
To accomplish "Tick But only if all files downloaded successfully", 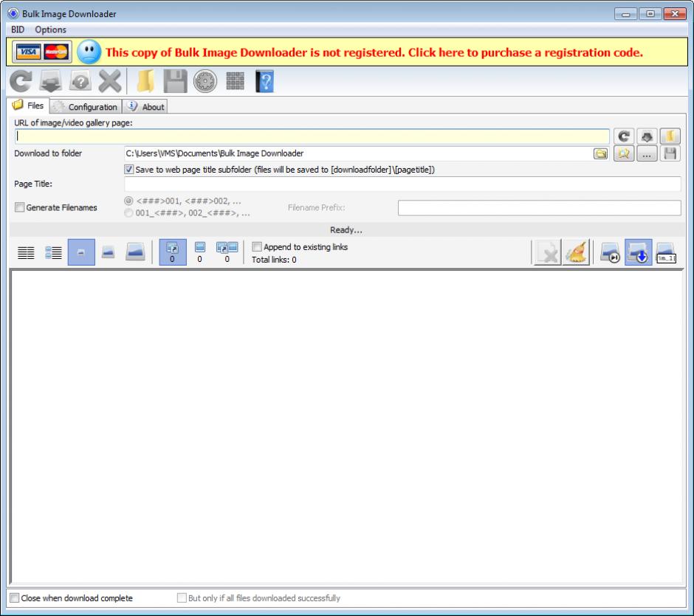I will coord(182,598).
